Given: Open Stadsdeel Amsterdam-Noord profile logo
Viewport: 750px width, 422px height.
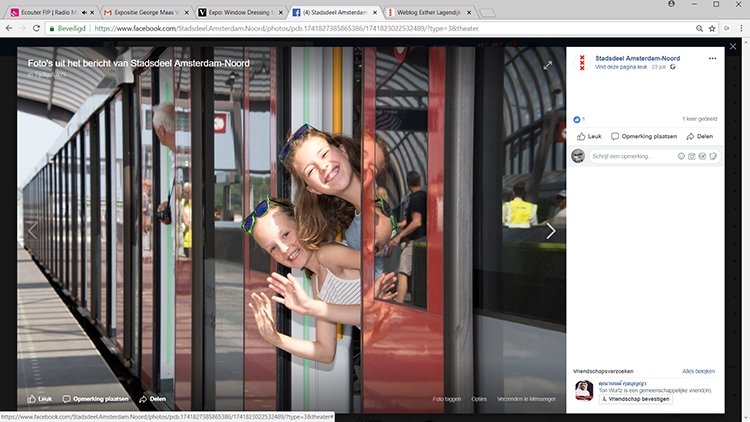Looking at the screenshot, I should (x=582, y=63).
